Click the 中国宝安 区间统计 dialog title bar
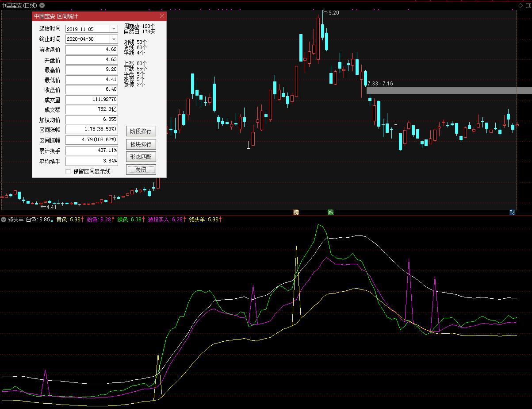The width and height of the screenshot is (532, 409). tap(99, 16)
